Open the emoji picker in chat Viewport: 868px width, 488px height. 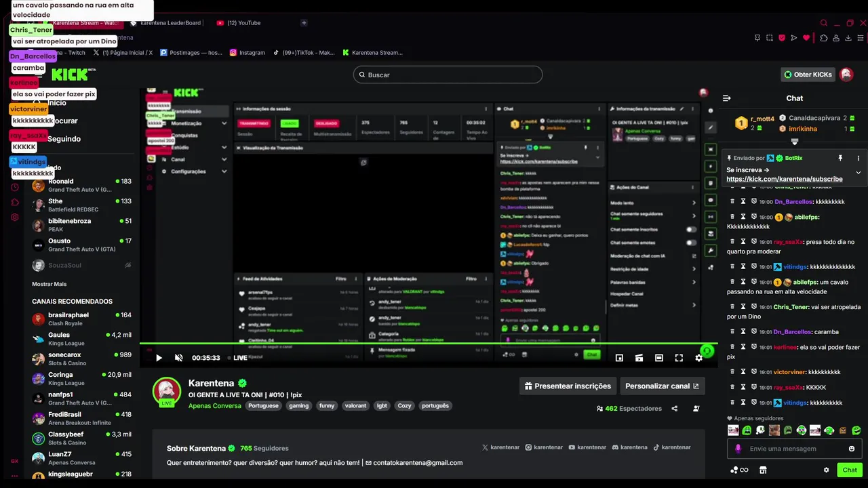pos(852,449)
